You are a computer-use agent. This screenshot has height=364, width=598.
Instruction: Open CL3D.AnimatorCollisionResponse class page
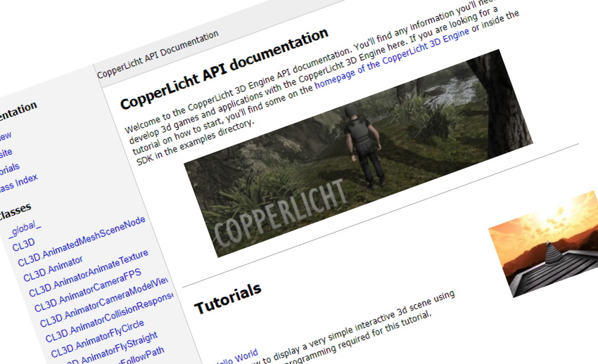click(109, 317)
